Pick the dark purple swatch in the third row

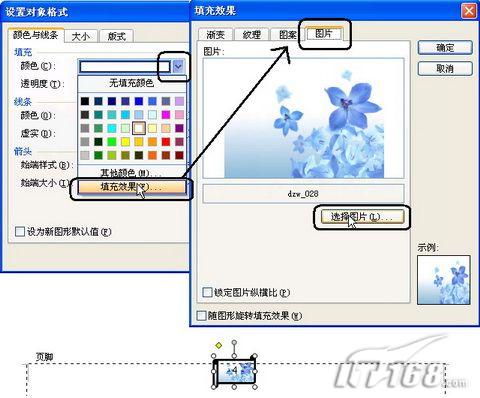[179, 128]
